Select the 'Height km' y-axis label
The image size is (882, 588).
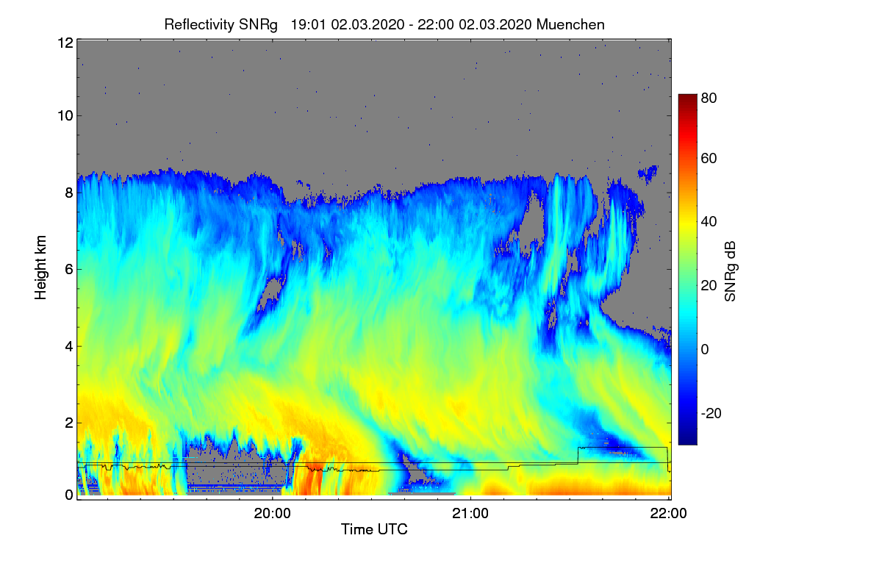[40, 267]
